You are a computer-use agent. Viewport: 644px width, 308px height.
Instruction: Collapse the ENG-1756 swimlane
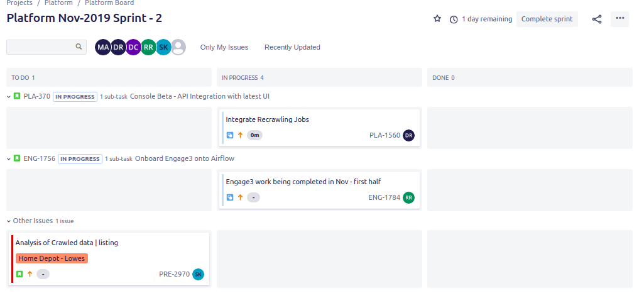[9, 159]
